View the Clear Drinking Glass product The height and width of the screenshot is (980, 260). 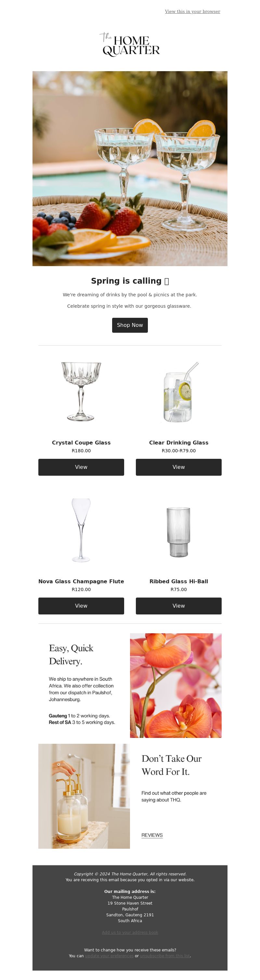[178, 467]
